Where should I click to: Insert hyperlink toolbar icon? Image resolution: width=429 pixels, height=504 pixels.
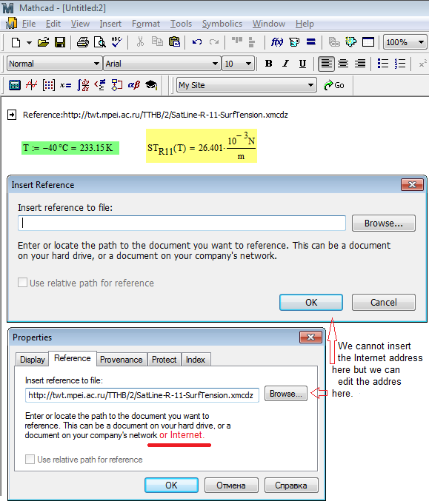[x=334, y=41]
